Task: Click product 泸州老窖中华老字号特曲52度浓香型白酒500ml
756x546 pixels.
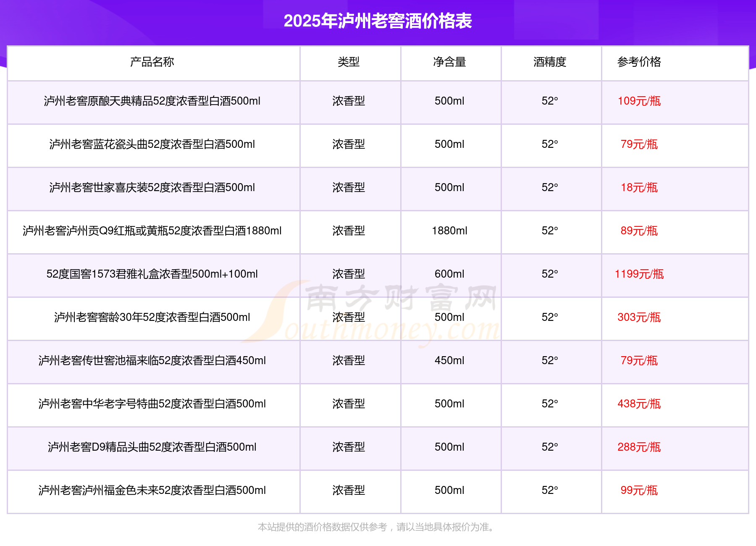Action: pyautogui.click(x=152, y=404)
